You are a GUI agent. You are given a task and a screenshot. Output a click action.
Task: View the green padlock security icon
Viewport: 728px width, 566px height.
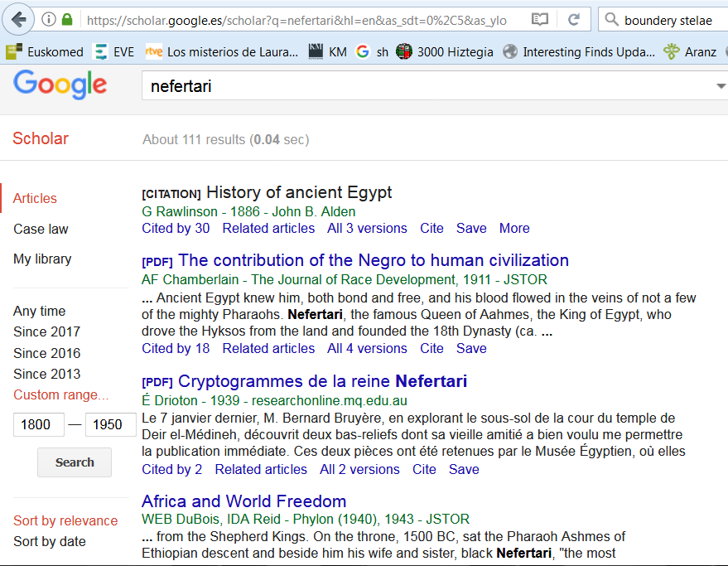67,20
